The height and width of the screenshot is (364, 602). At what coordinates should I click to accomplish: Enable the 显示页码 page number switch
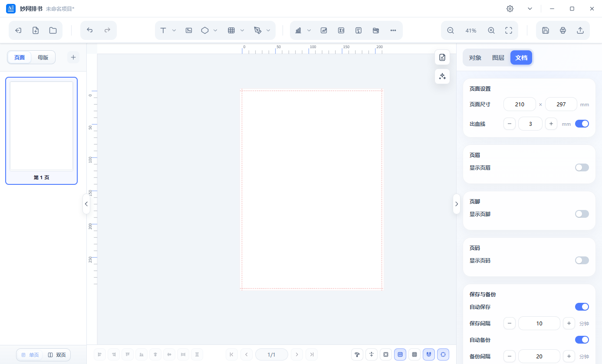coord(582,260)
